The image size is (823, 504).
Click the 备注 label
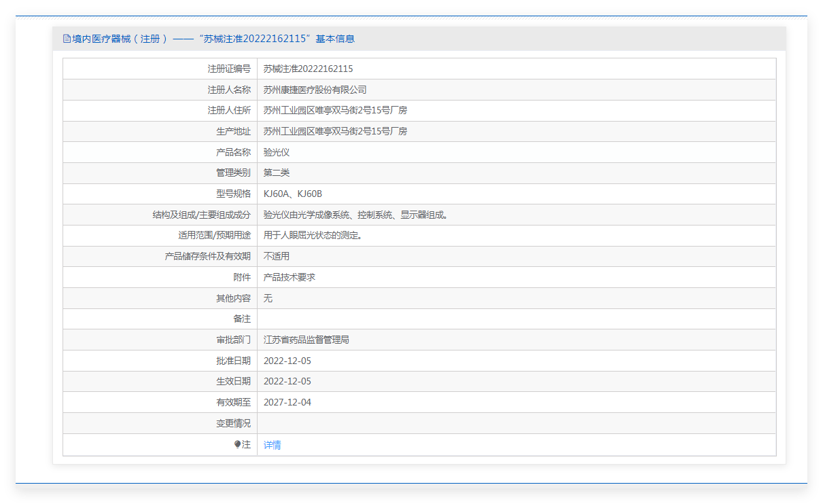(242, 319)
